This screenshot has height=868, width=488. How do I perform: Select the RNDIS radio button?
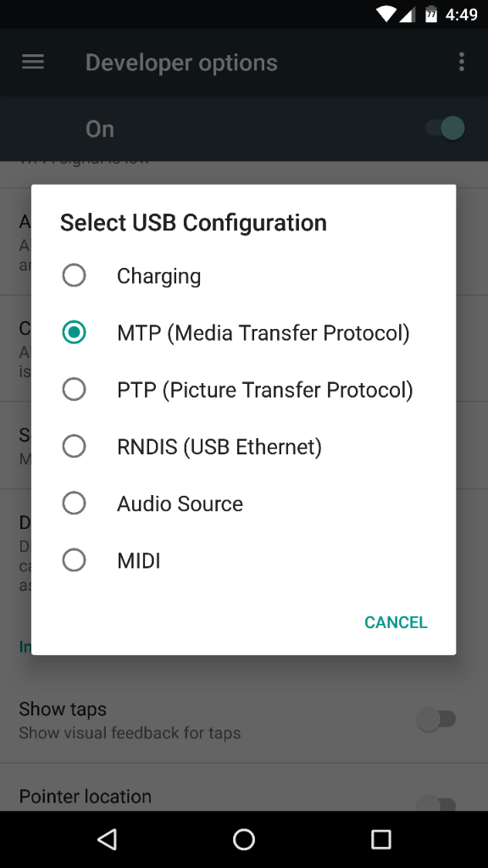(75, 446)
